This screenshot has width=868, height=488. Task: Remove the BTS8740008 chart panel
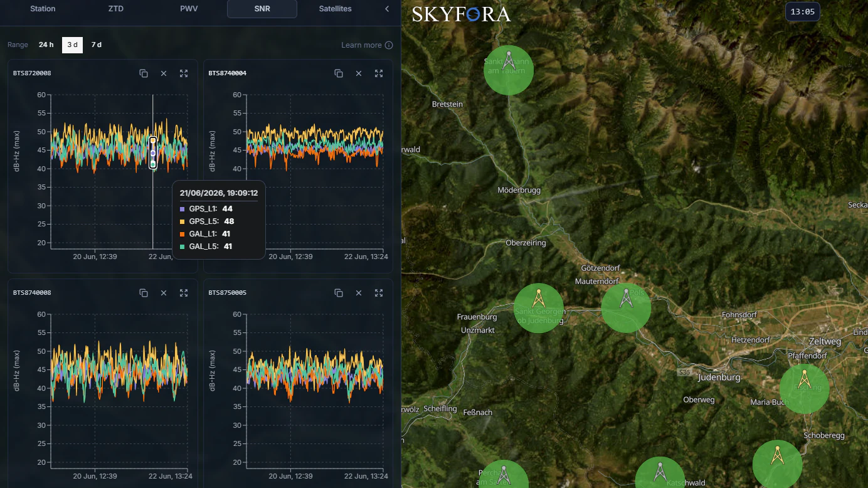click(164, 293)
